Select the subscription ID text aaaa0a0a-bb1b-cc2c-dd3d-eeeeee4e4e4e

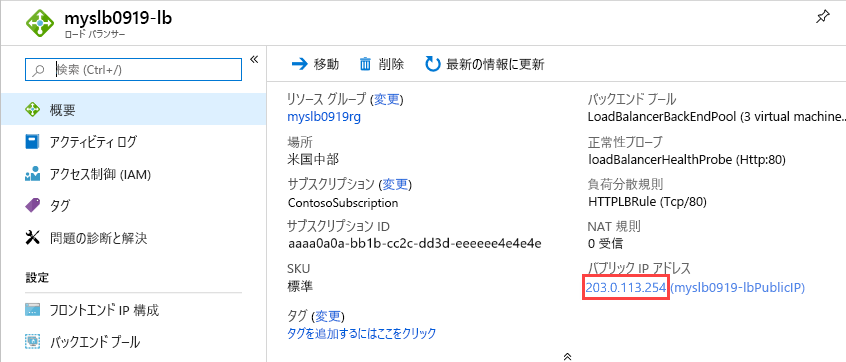click(415, 244)
